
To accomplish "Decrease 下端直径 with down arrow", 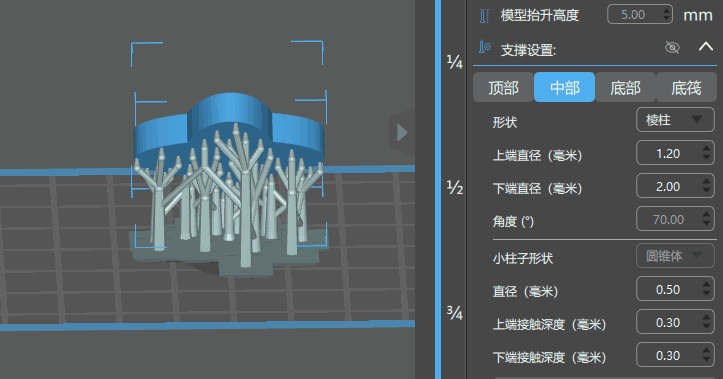I will point(706,191).
